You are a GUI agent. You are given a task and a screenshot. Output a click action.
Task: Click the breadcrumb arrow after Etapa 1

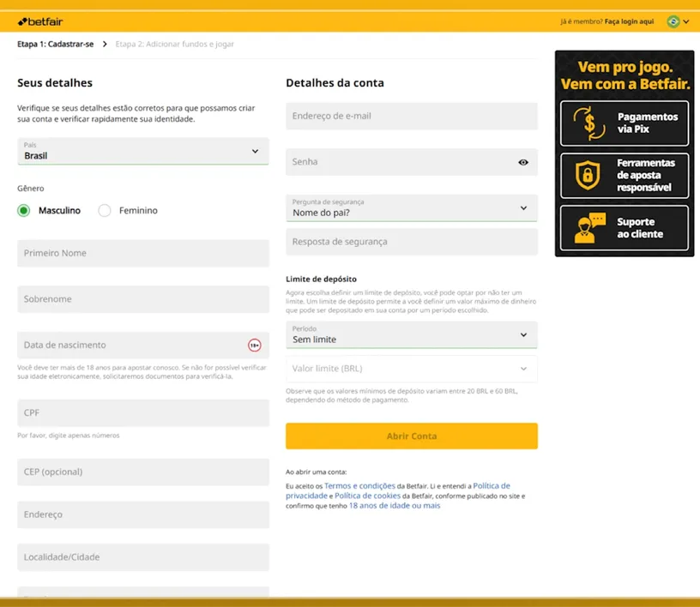coord(105,44)
